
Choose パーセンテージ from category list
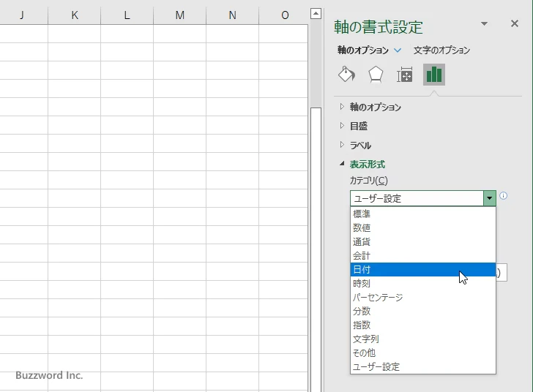point(423,298)
